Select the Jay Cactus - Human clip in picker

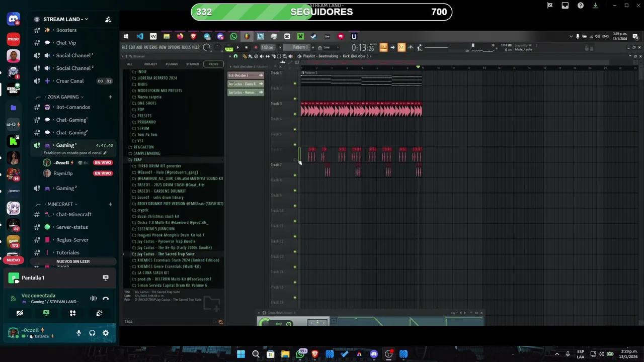pos(246,93)
